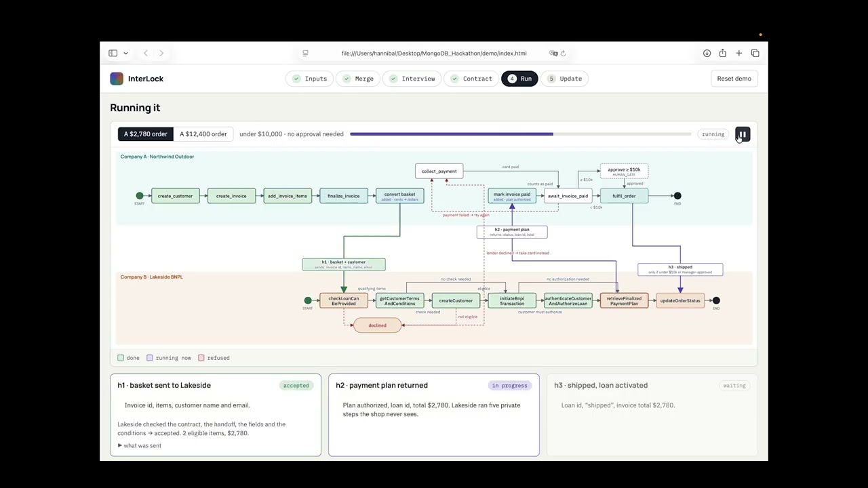Open a new tab with the plus icon
The image size is (868, 488).
pyautogui.click(x=739, y=53)
